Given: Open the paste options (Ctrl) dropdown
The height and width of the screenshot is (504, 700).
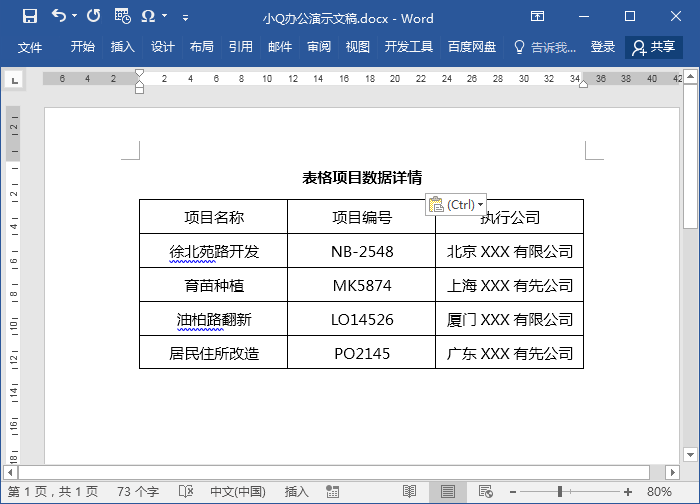Looking at the screenshot, I should click(x=456, y=205).
